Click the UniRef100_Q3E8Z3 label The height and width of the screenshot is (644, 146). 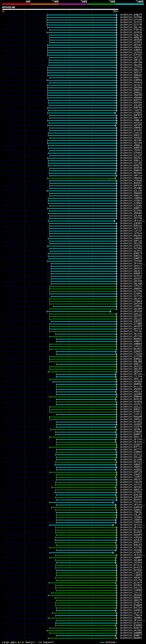point(131,321)
